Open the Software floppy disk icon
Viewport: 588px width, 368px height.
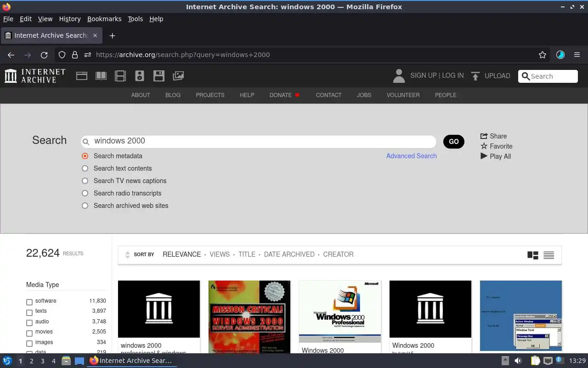[159, 76]
